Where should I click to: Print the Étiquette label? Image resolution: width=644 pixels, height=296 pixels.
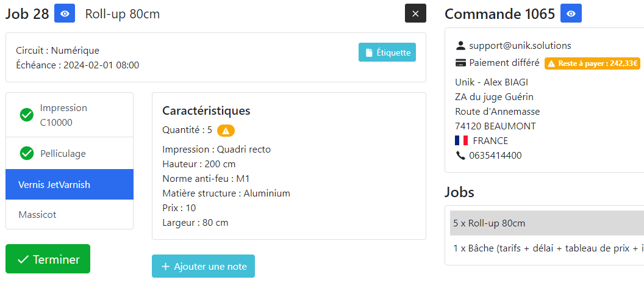(387, 52)
